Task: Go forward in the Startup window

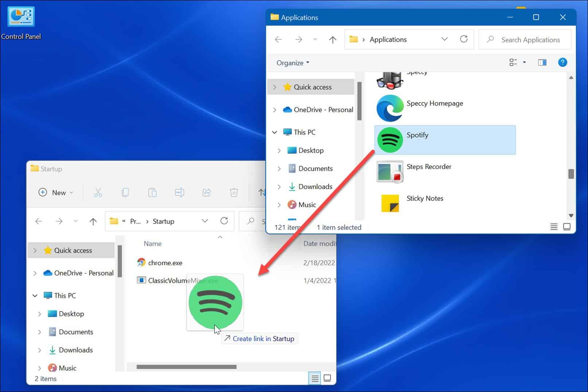Action: (x=59, y=221)
